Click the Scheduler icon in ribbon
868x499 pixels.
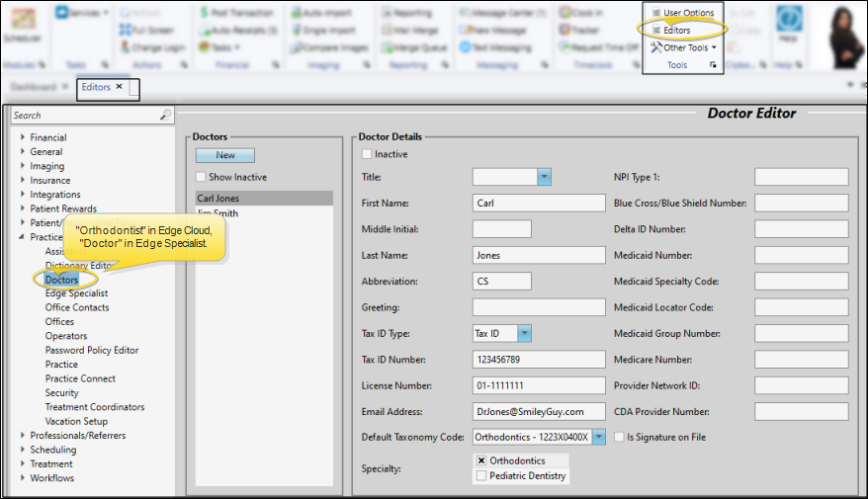(x=18, y=25)
